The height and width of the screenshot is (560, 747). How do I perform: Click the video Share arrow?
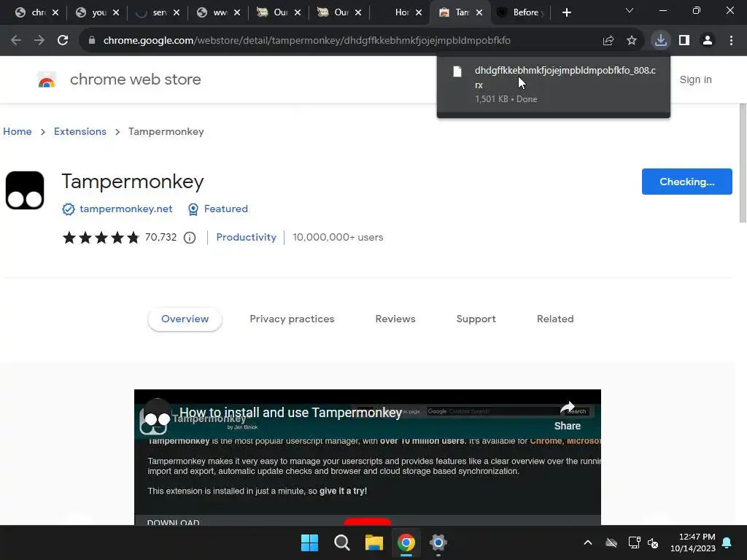(568, 408)
